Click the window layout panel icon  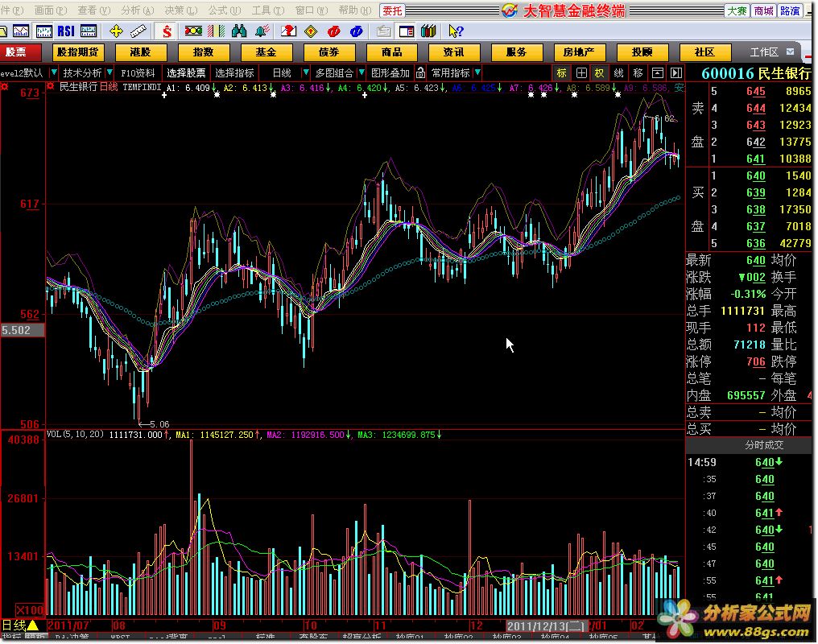click(406, 31)
